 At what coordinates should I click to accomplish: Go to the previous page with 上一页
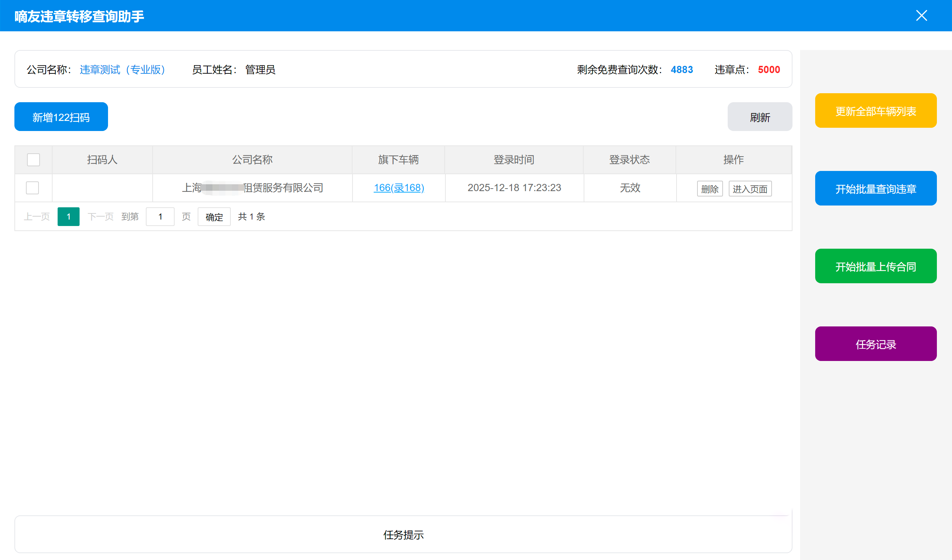(x=36, y=216)
